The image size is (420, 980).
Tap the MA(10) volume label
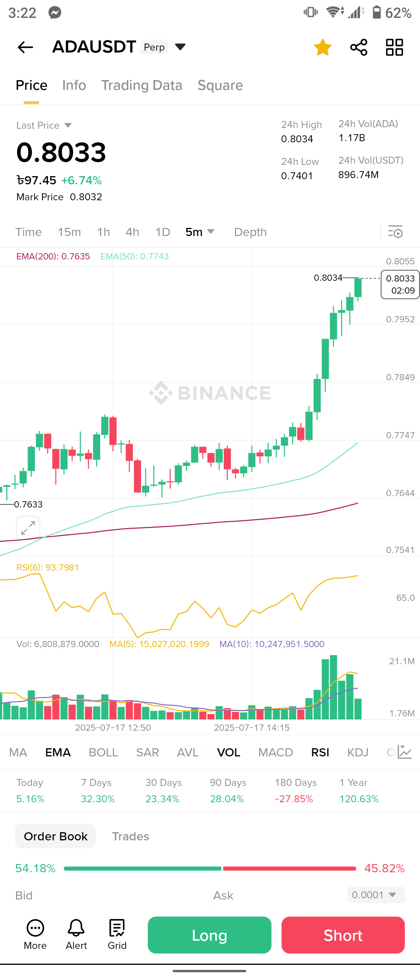(x=272, y=644)
